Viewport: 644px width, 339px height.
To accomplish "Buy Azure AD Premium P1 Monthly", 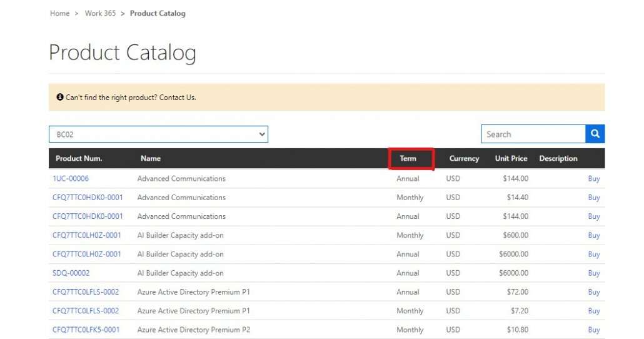I will [594, 311].
